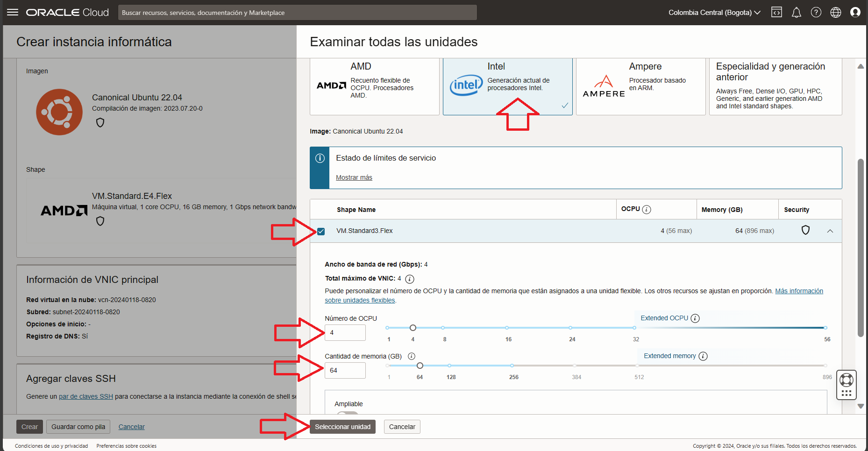This screenshot has height=451, width=868.
Task: Open Más información sobre unidades flexibles link
Action: pos(799,291)
